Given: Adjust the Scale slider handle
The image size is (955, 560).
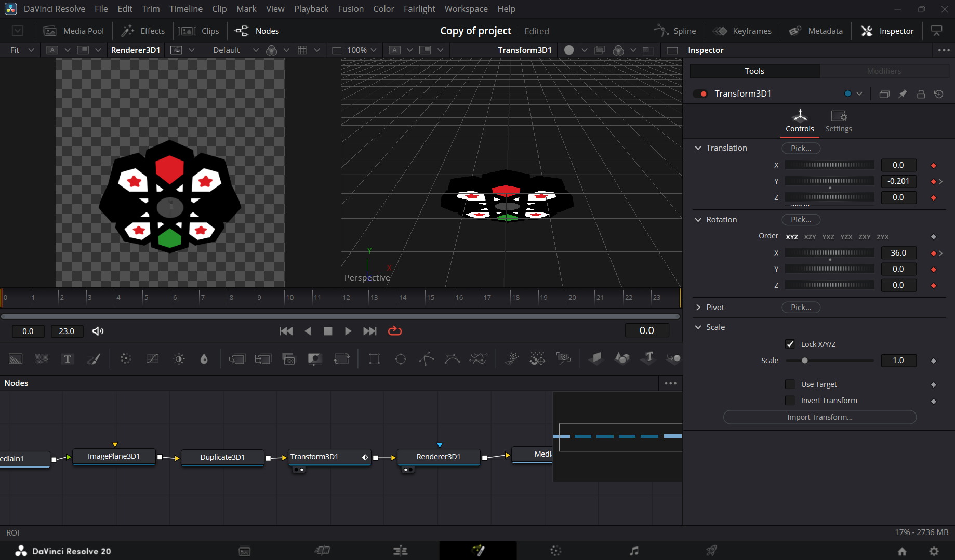Looking at the screenshot, I should (804, 361).
